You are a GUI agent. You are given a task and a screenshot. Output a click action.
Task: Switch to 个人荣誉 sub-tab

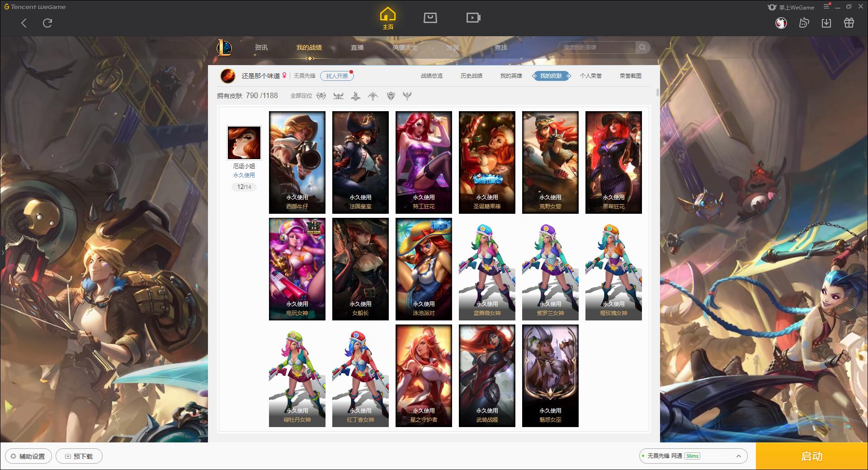coord(591,76)
